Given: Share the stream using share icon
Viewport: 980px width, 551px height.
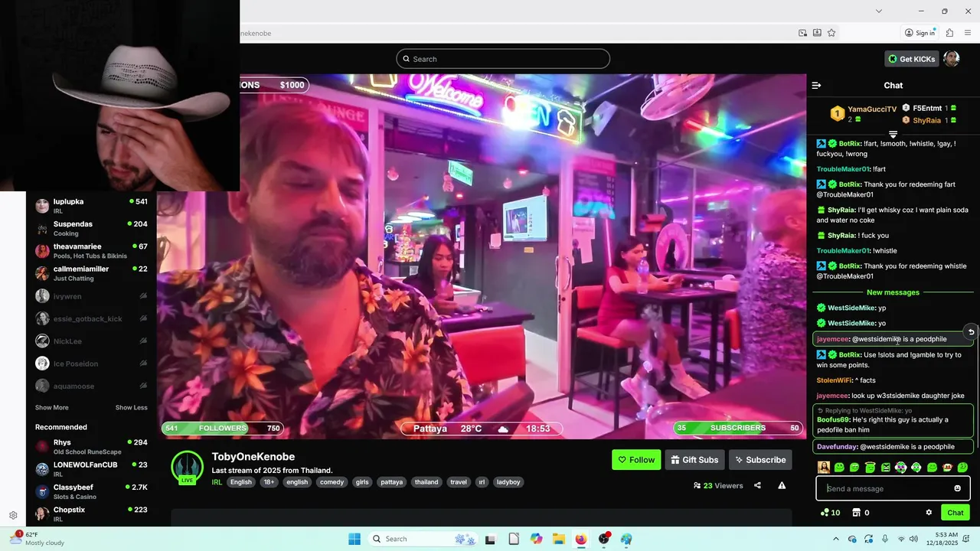Looking at the screenshot, I should (757, 485).
